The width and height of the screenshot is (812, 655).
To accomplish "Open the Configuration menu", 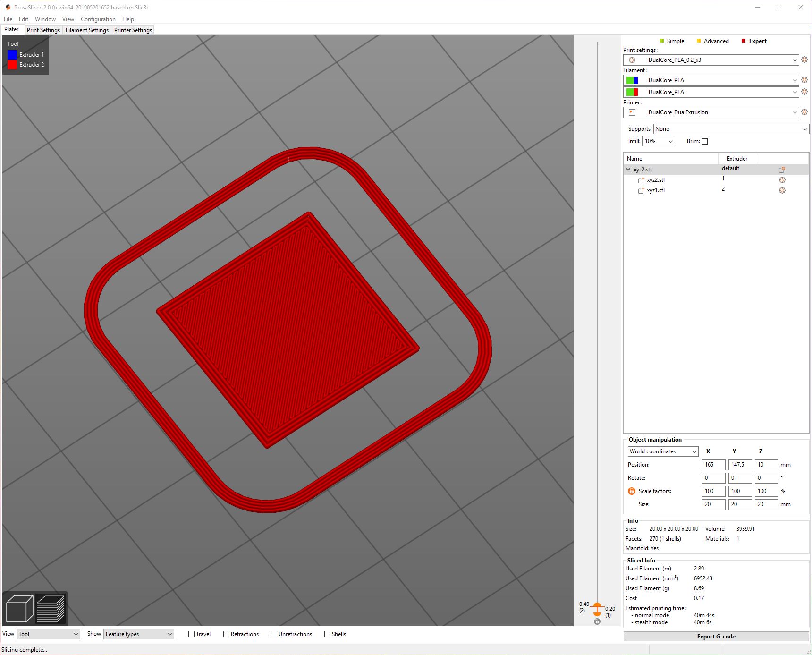I will click(98, 19).
